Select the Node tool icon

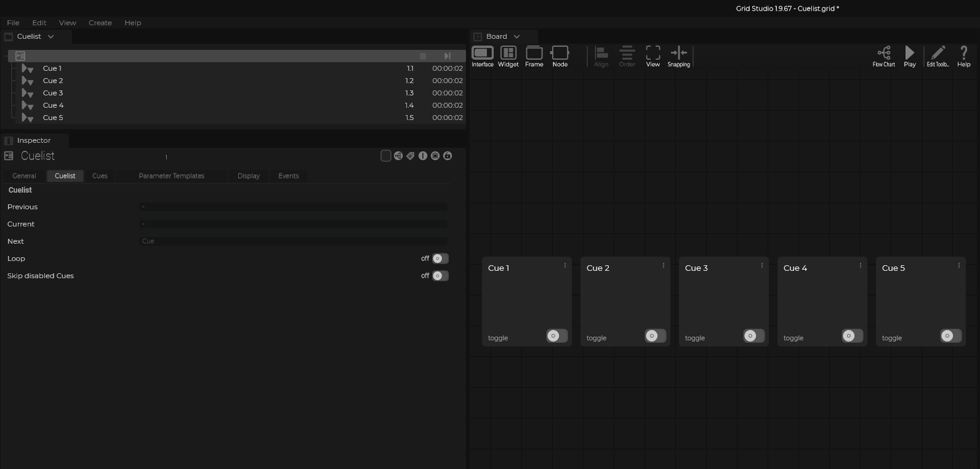560,56
